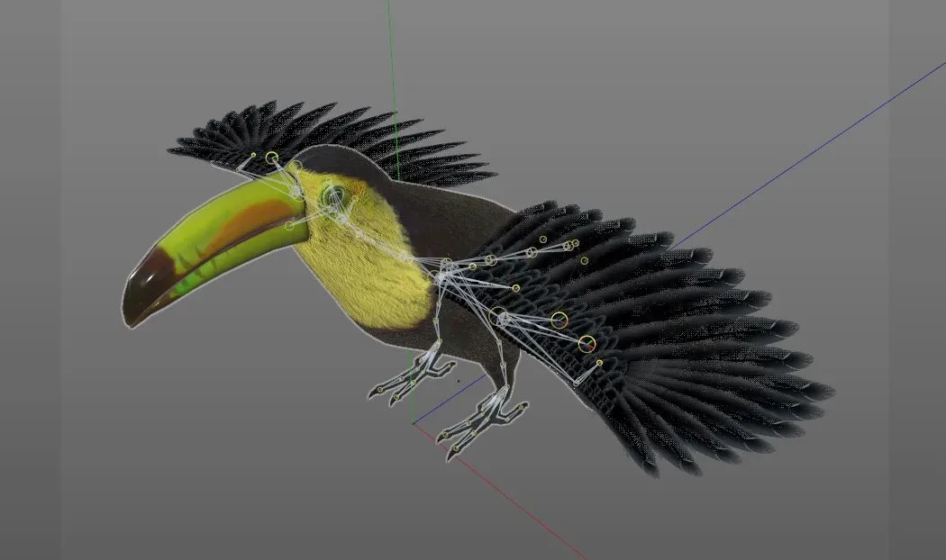Click the controller circle near the beak base

tap(289, 226)
